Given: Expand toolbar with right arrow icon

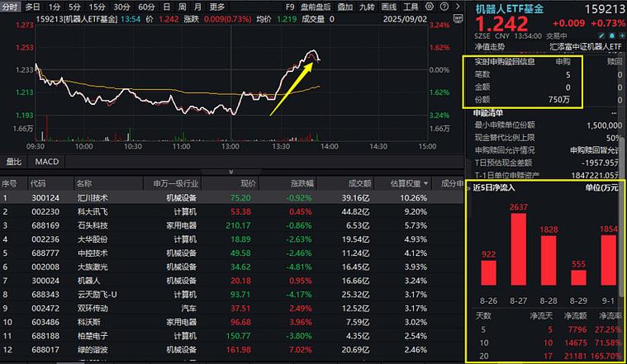Looking at the screenshot, I should [458, 7].
